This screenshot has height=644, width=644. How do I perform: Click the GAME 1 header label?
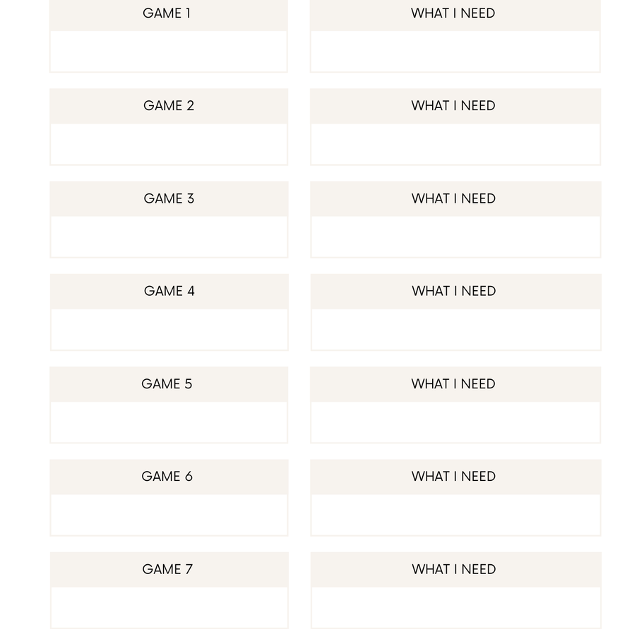point(167,13)
